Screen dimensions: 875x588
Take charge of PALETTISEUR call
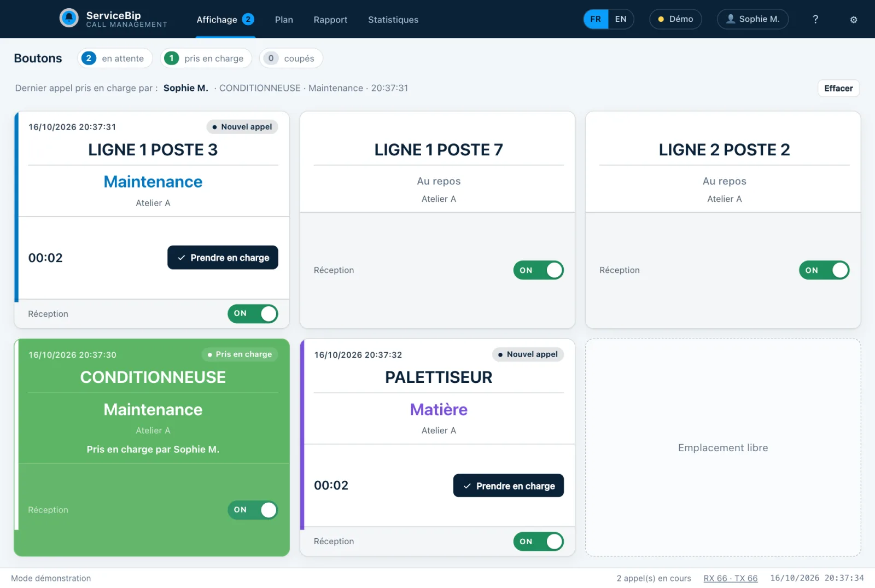(x=508, y=486)
